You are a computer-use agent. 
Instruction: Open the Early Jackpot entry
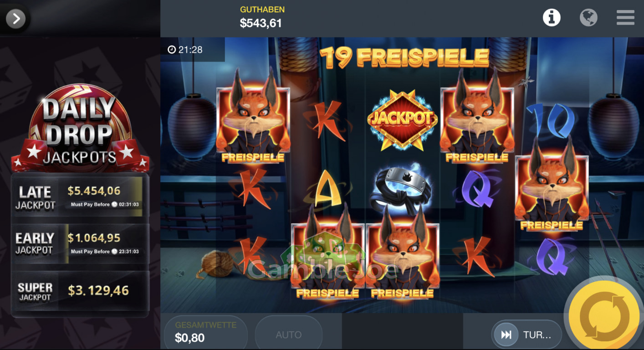point(80,244)
